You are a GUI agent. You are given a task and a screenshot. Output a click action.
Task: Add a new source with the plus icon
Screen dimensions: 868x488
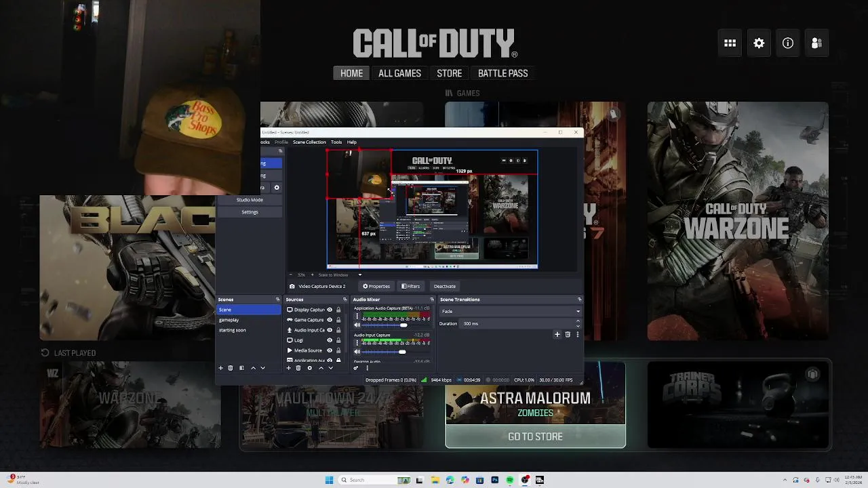(288, 368)
